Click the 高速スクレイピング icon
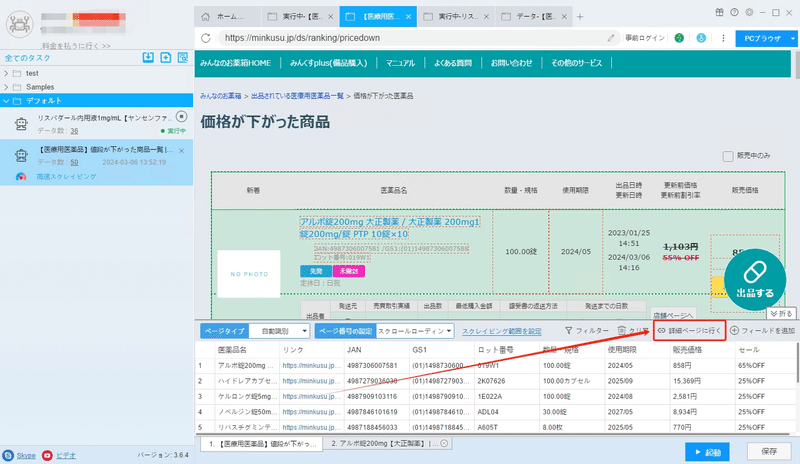 point(21,177)
